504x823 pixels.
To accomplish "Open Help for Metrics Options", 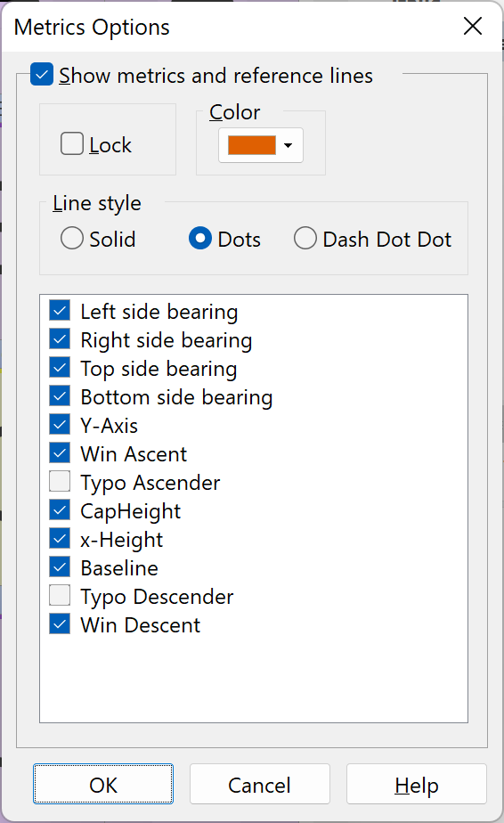I will tap(417, 784).
